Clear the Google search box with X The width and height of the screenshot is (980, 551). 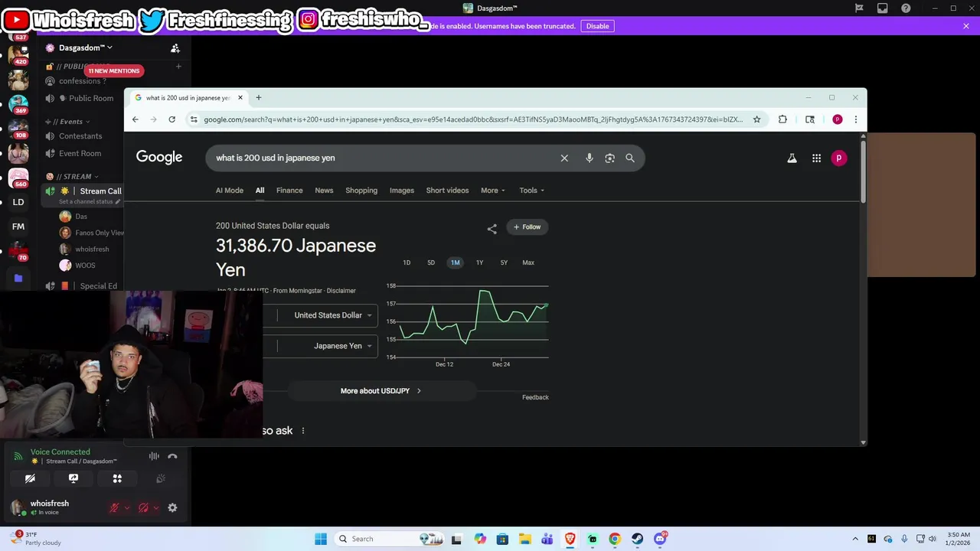pyautogui.click(x=564, y=158)
